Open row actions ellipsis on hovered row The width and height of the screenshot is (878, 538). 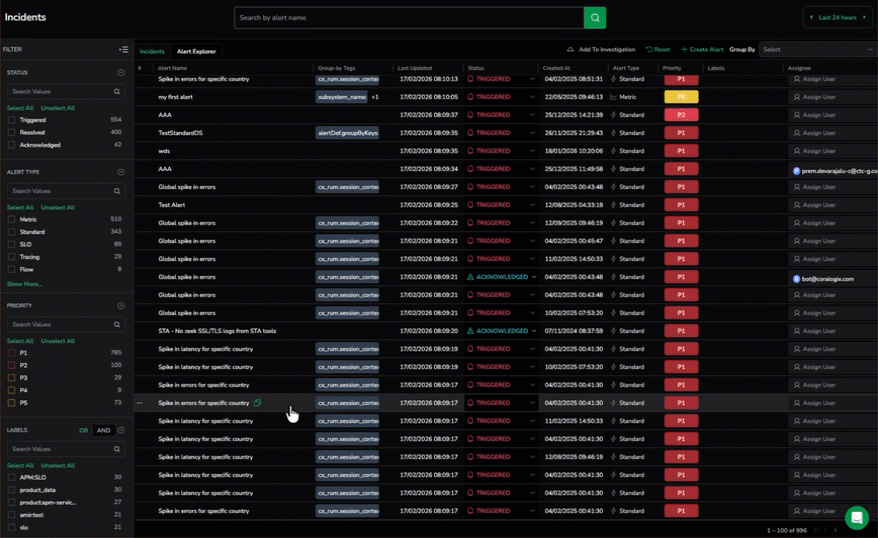[x=140, y=403]
